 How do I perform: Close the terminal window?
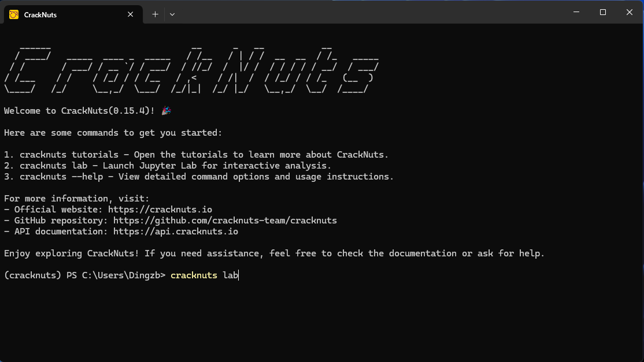pyautogui.click(x=629, y=12)
